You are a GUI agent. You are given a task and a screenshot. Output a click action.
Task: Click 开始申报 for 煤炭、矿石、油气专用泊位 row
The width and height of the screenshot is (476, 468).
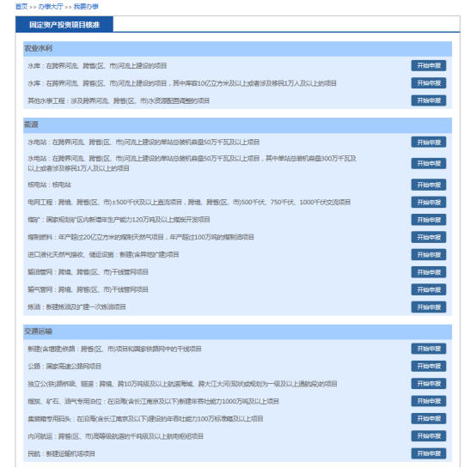(x=429, y=401)
